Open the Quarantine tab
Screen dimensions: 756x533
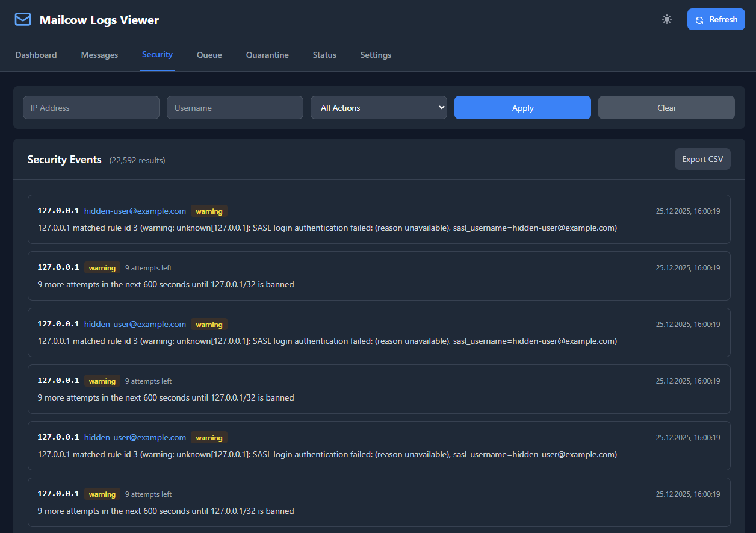[267, 55]
